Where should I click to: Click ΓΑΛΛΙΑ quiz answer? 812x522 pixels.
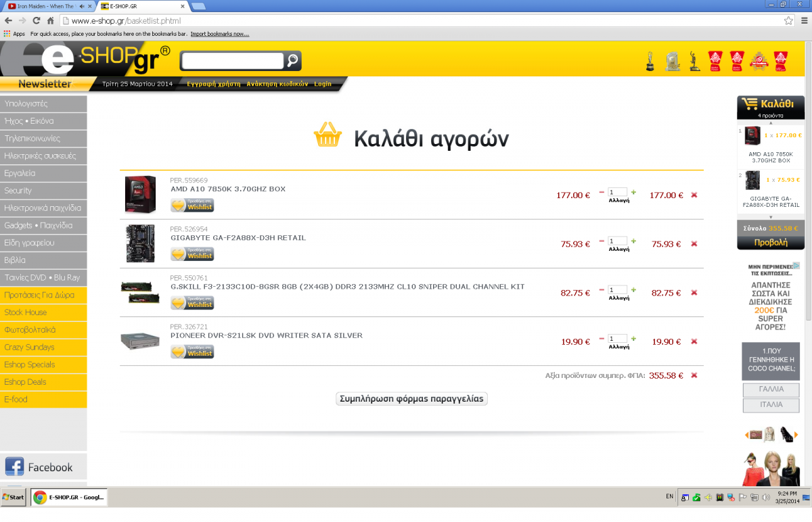(771, 389)
